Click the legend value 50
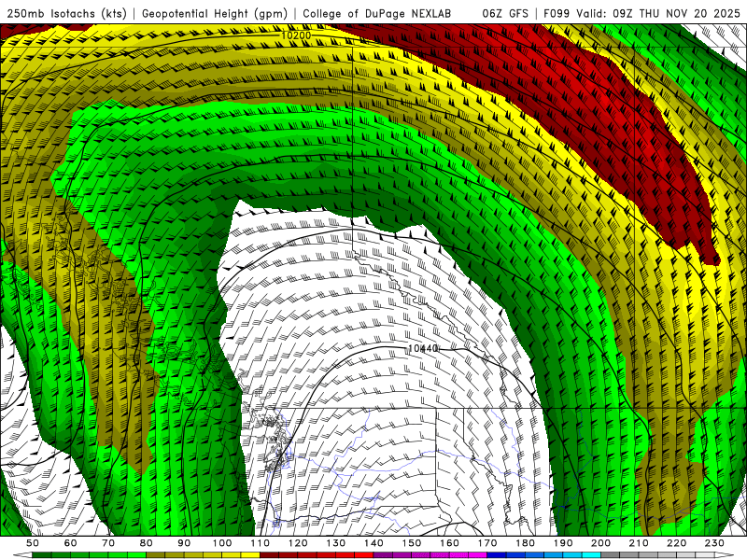 pyautogui.click(x=33, y=543)
